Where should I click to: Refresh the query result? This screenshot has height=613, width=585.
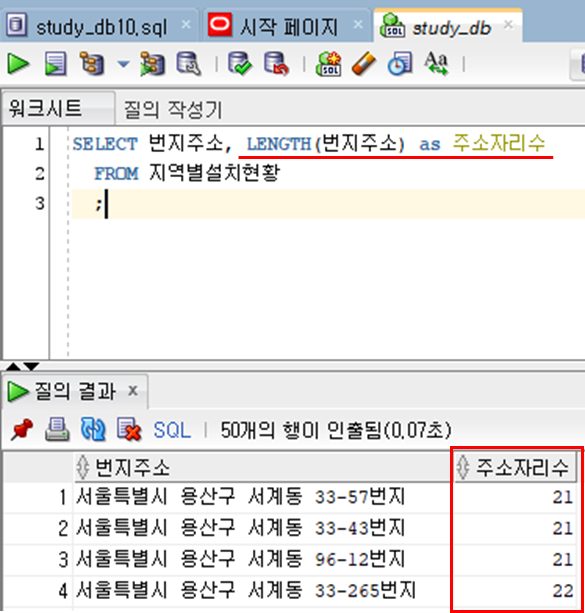coord(93,430)
